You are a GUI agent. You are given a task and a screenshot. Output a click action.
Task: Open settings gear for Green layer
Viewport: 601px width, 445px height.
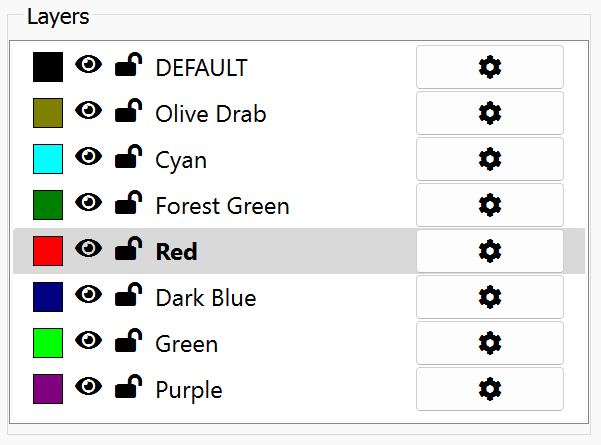tap(490, 343)
